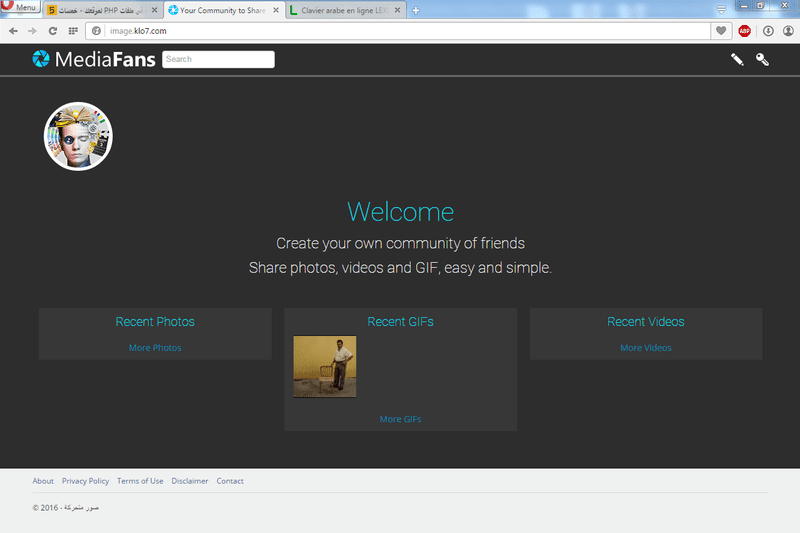800x533 pixels.
Task: Open the Speed Dial grid icon
Action: click(x=73, y=31)
